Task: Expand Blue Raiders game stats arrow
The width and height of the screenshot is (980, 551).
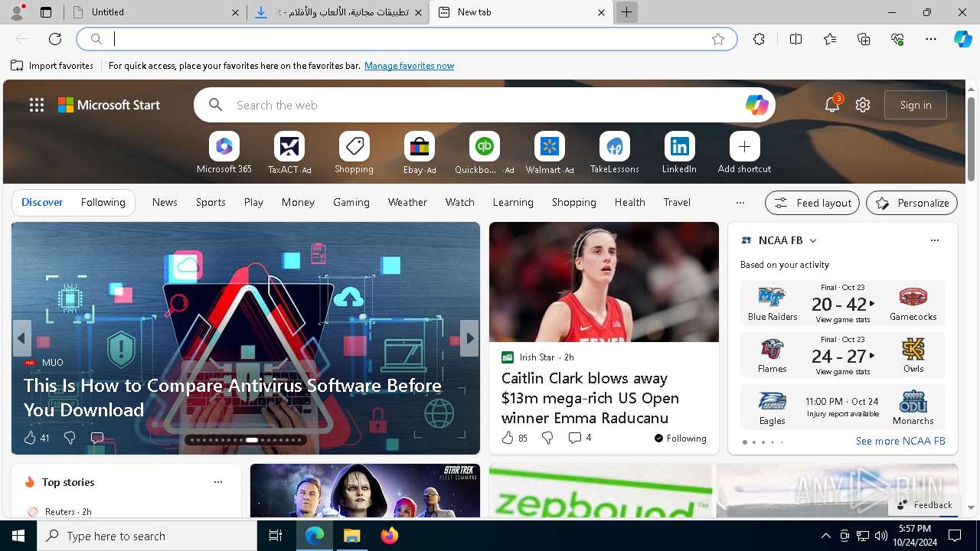Action: click(x=872, y=304)
